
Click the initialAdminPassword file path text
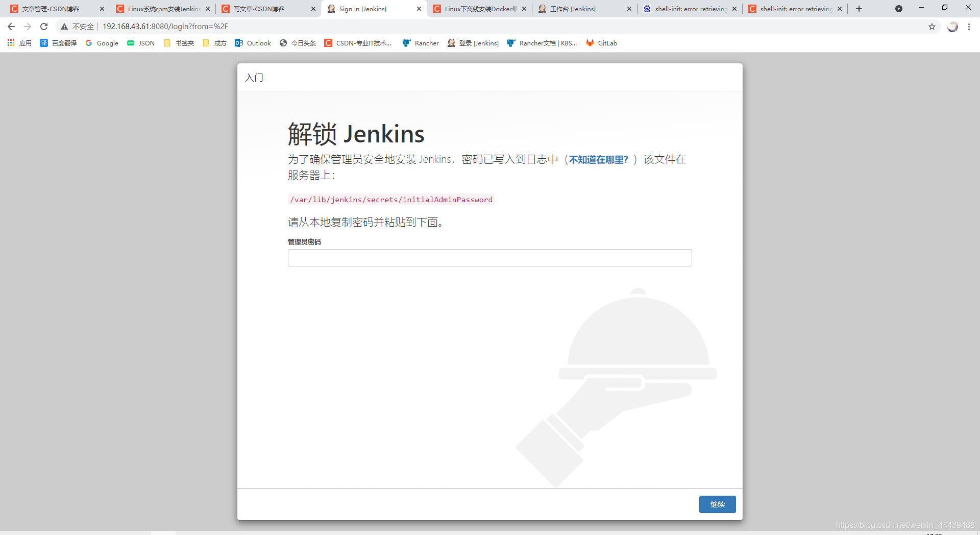[391, 200]
